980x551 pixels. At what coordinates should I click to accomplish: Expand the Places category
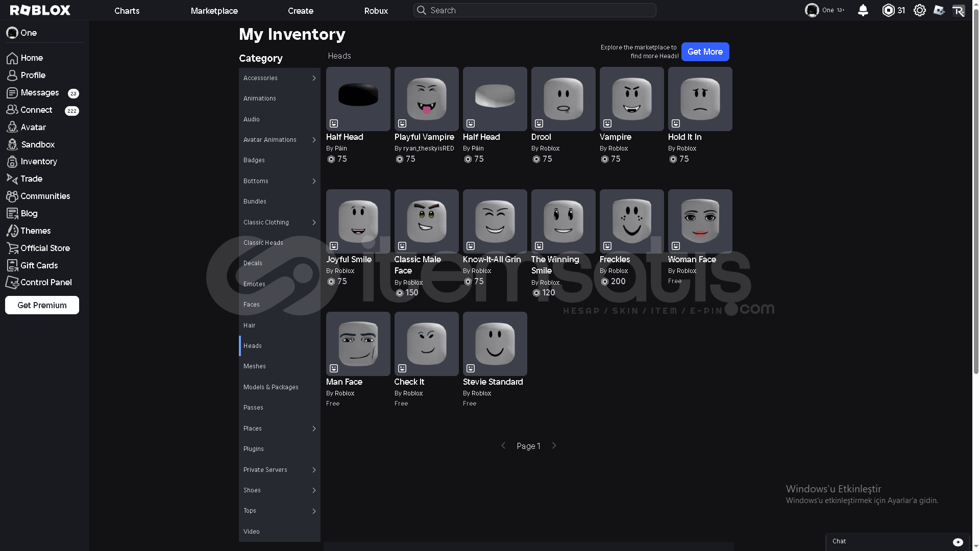click(x=314, y=429)
